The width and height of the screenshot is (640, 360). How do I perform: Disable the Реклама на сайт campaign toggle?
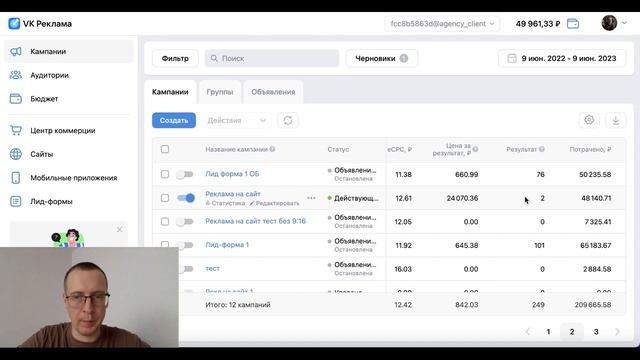pos(186,198)
